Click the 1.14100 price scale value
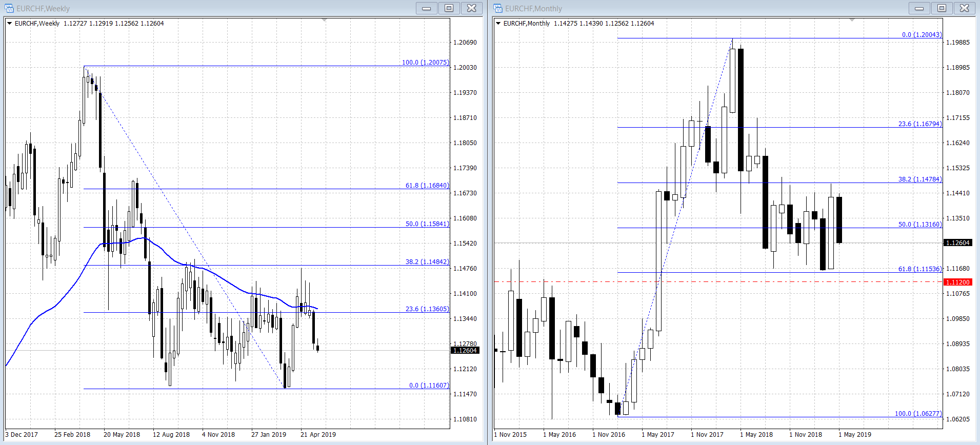Viewport: 980px width, 445px height. [x=465, y=293]
